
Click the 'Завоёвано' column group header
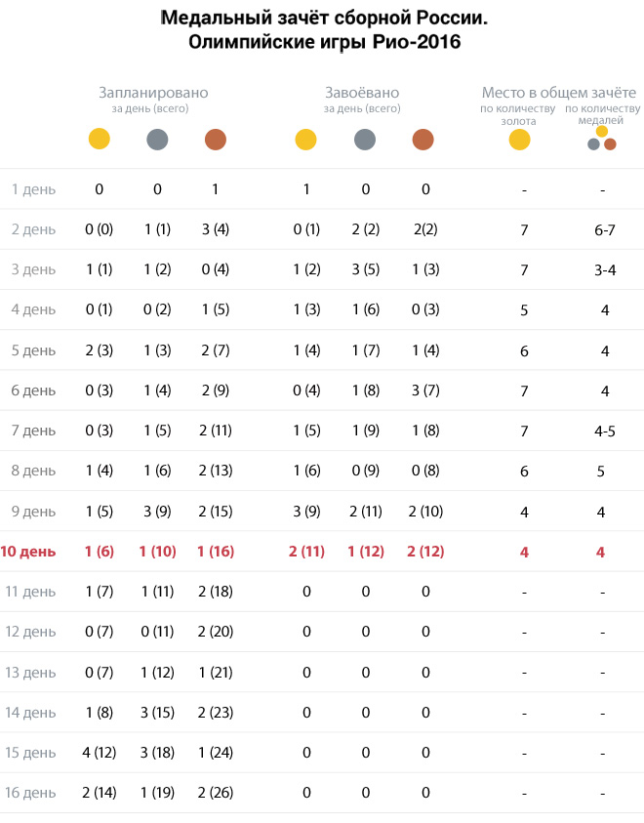coord(362,93)
